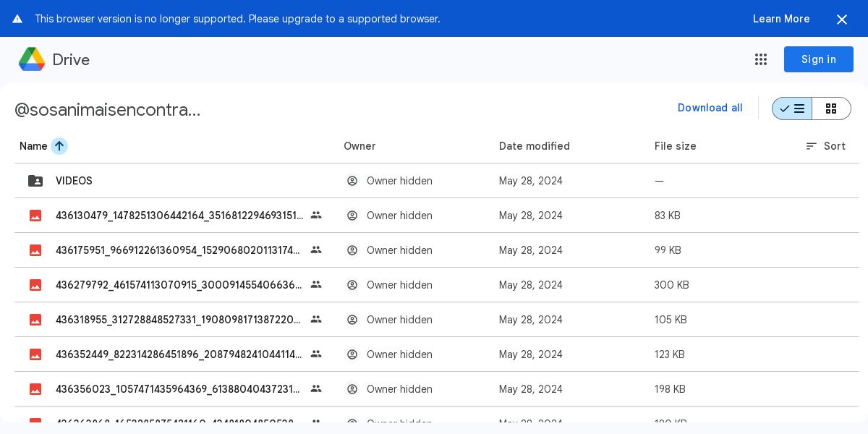Open the Sort options menu
The height and width of the screenshot is (434, 868).
tap(825, 146)
